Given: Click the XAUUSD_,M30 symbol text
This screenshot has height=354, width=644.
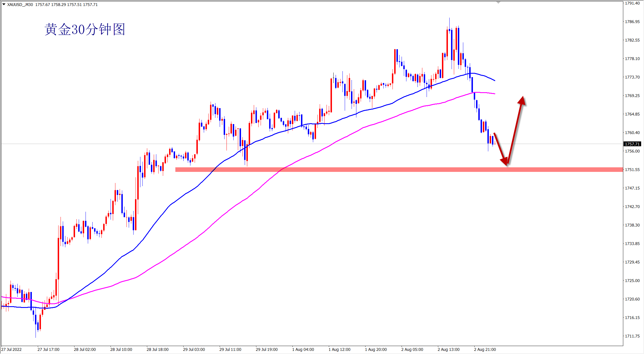Looking at the screenshot, I should click(x=20, y=5).
